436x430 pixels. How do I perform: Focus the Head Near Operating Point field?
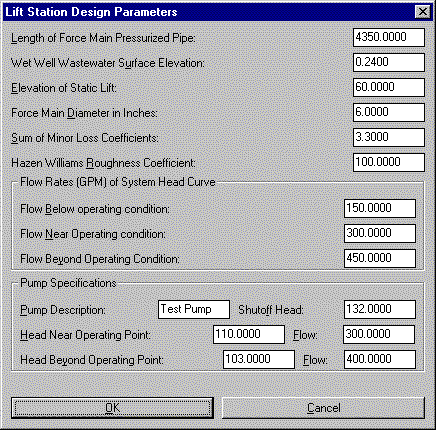click(249, 334)
